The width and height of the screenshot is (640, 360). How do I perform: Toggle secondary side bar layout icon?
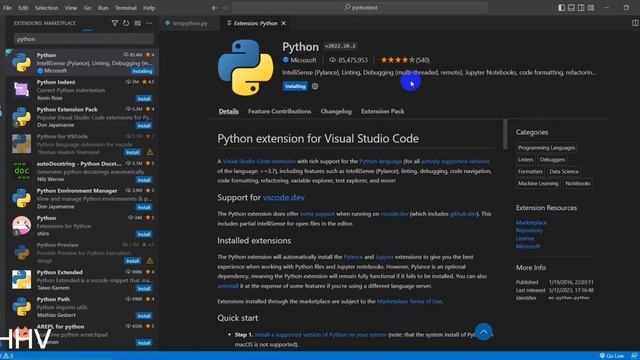point(581,7)
